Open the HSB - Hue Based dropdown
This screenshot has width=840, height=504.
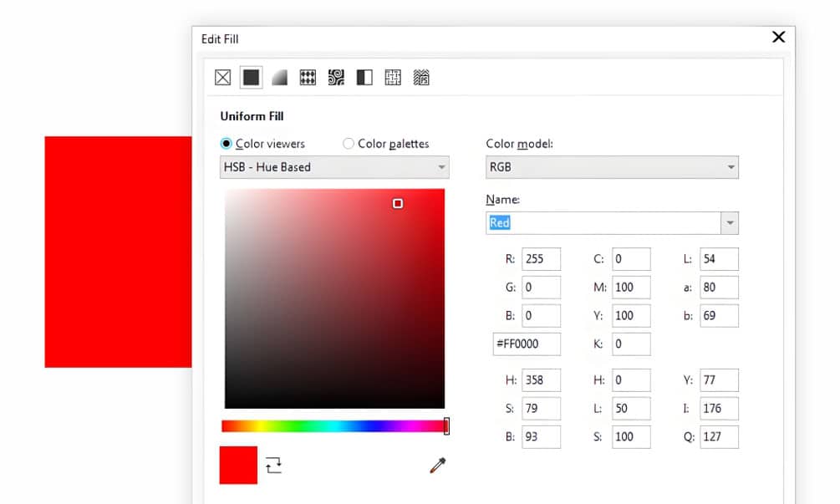(334, 167)
